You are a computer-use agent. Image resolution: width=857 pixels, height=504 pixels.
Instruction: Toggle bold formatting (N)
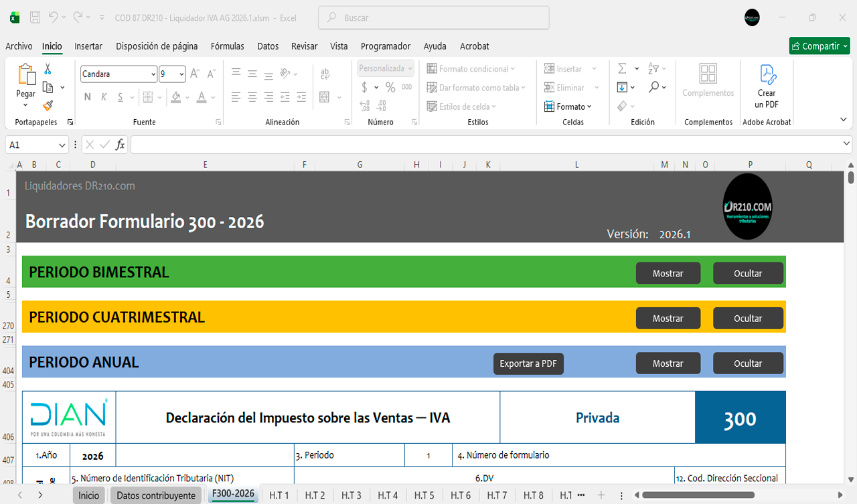point(88,97)
